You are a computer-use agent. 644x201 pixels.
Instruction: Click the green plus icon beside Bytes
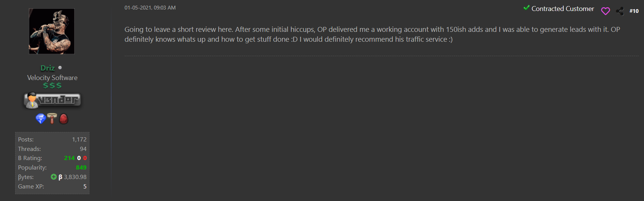point(53,177)
